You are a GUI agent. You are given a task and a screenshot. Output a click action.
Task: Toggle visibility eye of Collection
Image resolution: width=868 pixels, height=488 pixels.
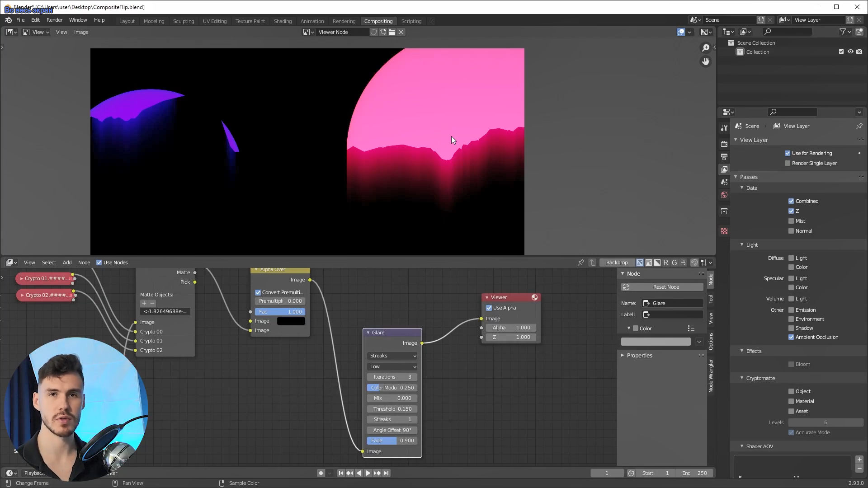pyautogui.click(x=850, y=52)
